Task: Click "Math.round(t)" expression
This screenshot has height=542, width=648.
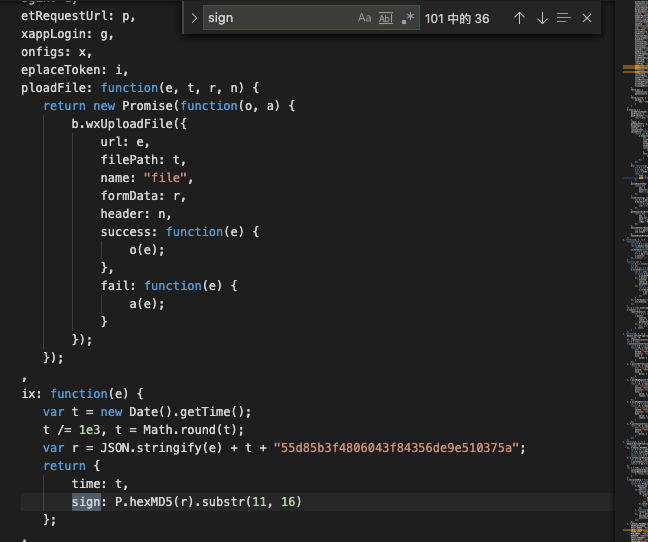Action: (x=190, y=430)
